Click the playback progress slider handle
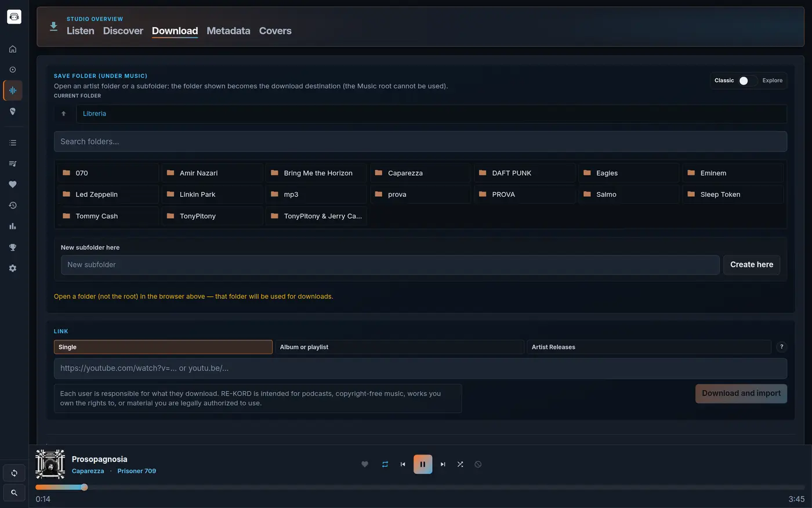 84,487
